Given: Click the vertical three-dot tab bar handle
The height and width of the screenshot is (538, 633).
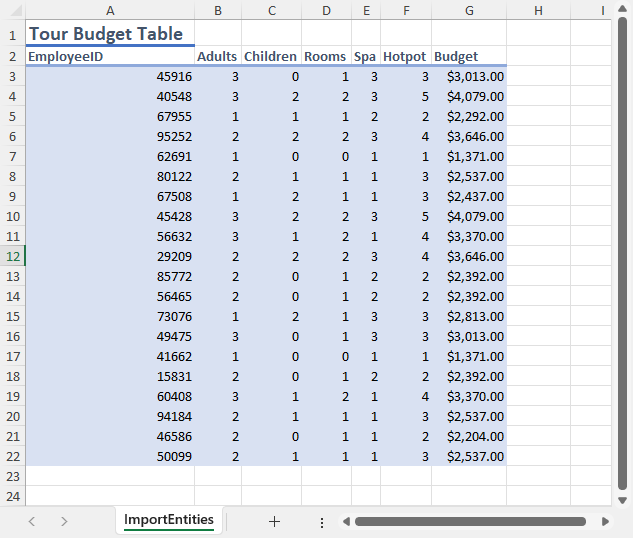Looking at the screenshot, I should click(x=321, y=522).
